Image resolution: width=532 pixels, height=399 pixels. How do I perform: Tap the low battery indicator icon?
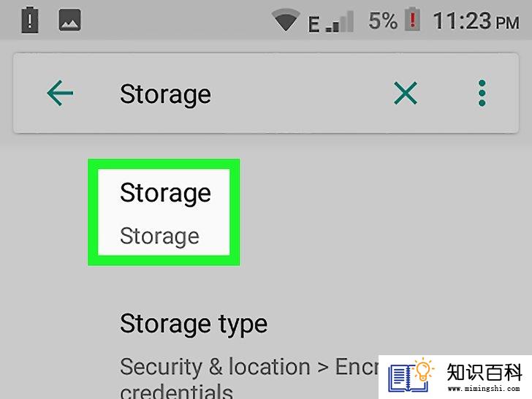coord(413,19)
